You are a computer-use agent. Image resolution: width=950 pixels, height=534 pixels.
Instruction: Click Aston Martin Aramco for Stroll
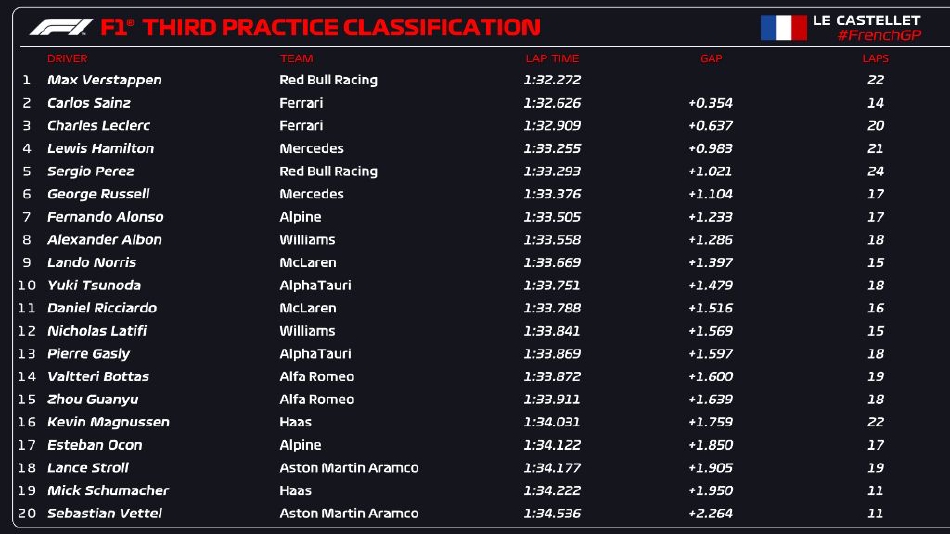point(348,468)
